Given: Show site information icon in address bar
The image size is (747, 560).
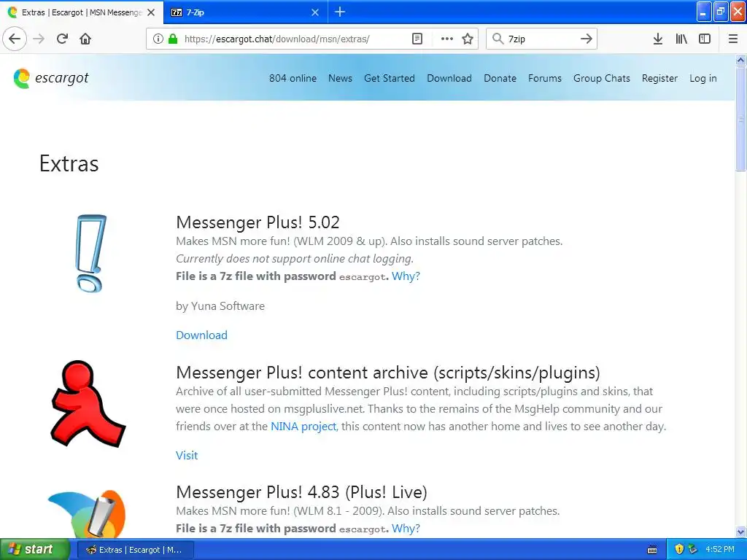Looking at the screenshot, I should 158,39.
